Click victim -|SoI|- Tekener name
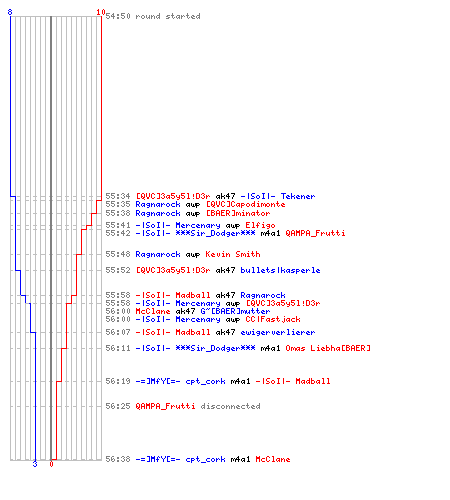Image resolution: width=450 pixels, height=500 pixels. tap(278, 196)
